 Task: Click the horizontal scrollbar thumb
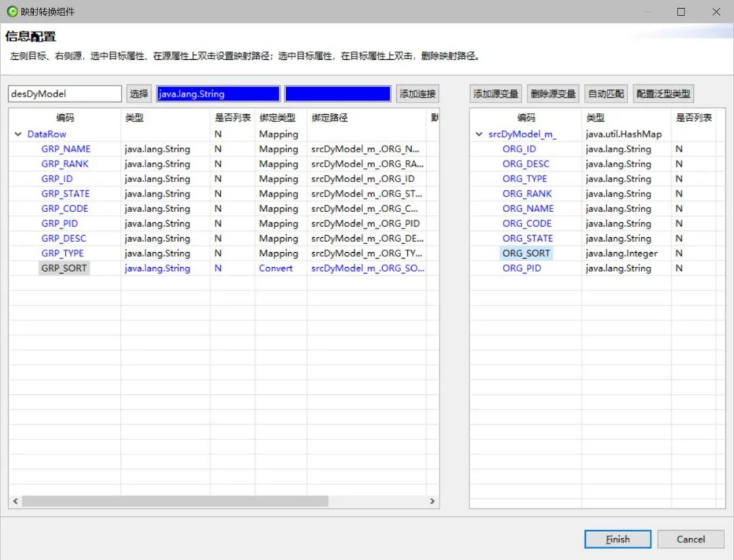pos(175,501)
